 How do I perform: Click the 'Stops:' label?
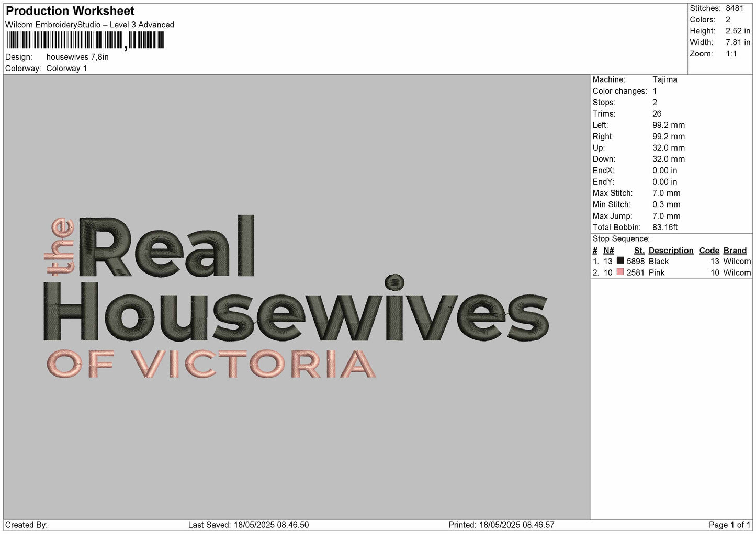604,103
